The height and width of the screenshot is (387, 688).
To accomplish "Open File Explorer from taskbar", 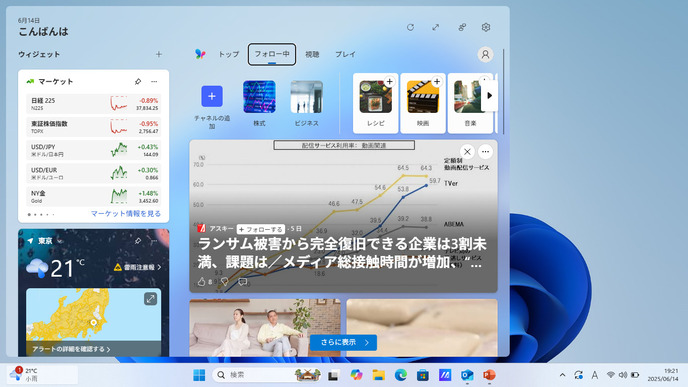I will 378,375.
